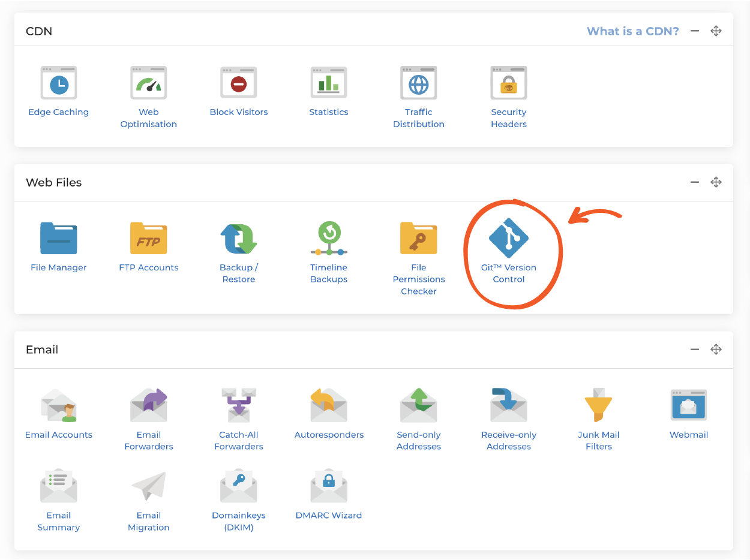Image resolution: width=750 pixels, height=560 pixels.
Task: Click the FTP Accounts text link
Action: [x=149, y=267]
